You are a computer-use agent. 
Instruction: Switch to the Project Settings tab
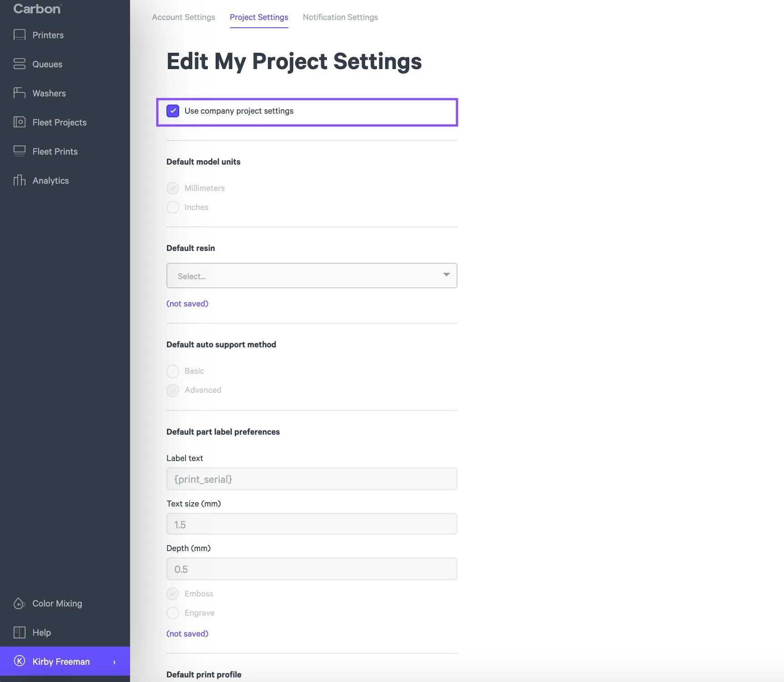[x=259, y=17]
